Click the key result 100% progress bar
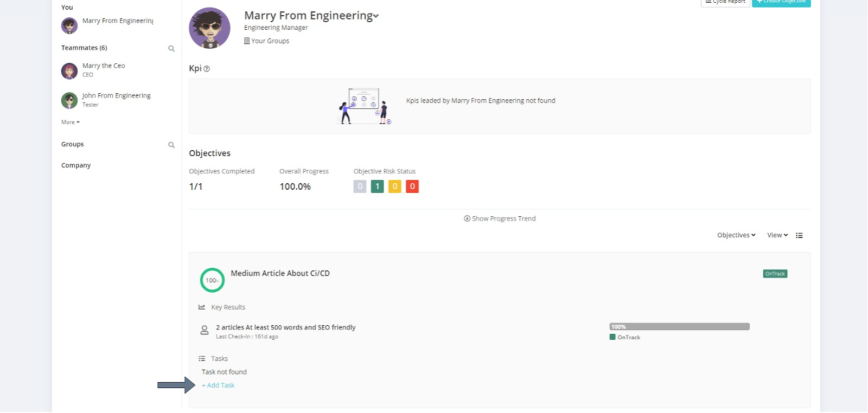The image size is (868, 413). pos(679,327)
